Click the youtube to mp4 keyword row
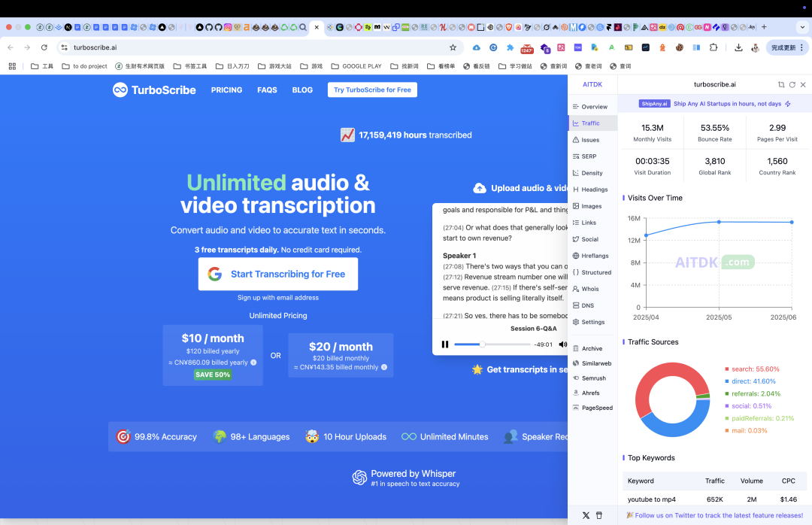Viewport: 812px width, 525px height. [715, 499]
